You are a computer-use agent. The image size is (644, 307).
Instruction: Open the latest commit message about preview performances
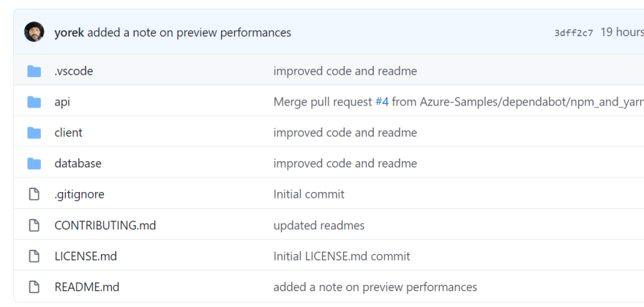tap(190, 32)
